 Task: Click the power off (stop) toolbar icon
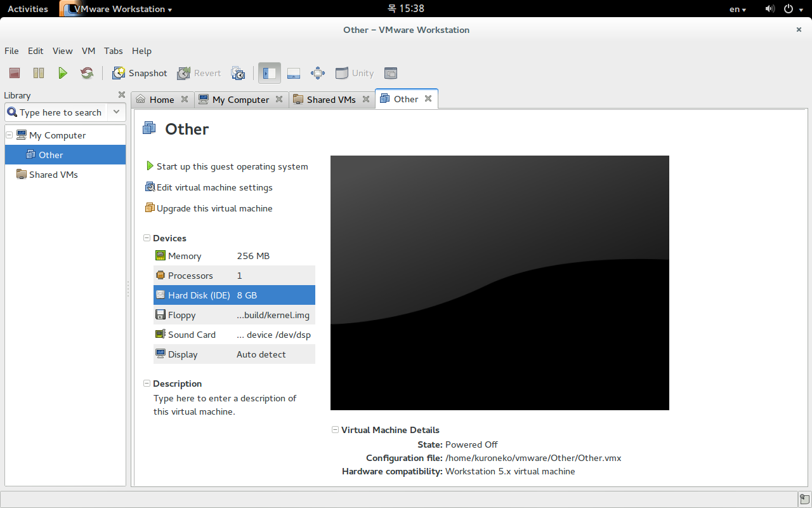point(15,73)
